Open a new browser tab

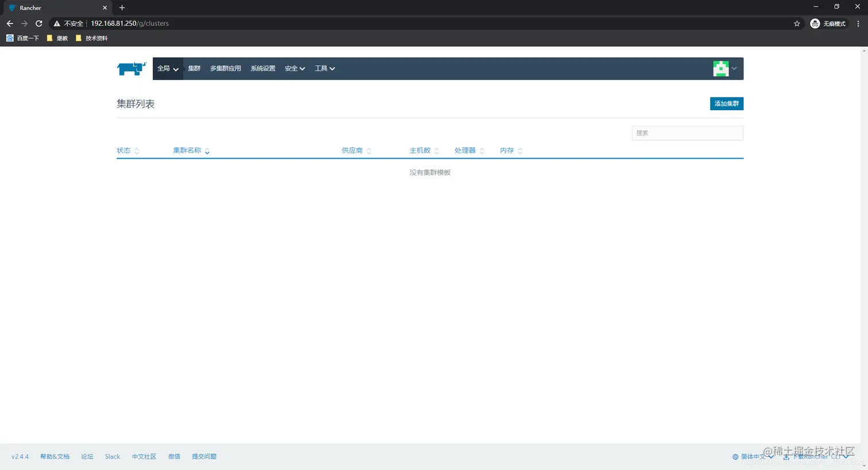(x=122, y=7)
